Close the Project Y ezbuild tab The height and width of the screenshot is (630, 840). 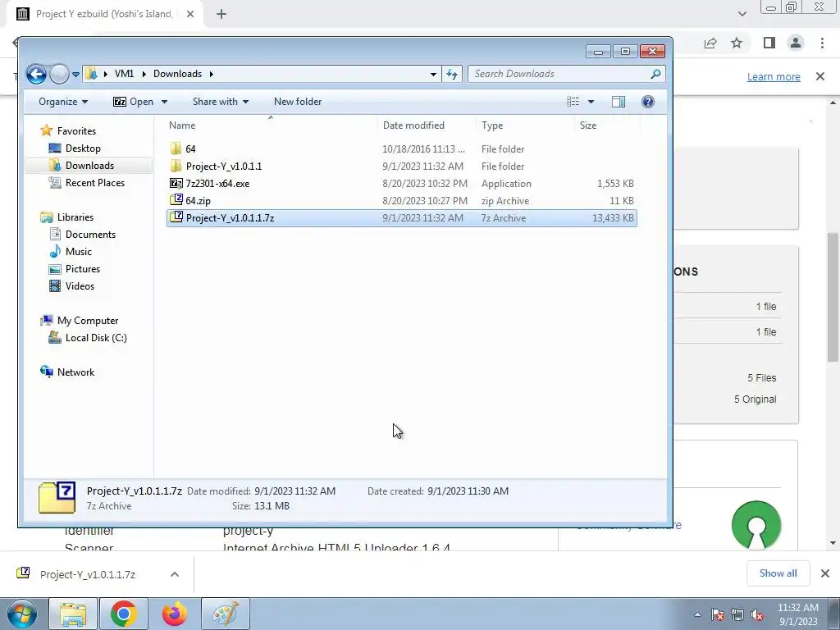190,14
